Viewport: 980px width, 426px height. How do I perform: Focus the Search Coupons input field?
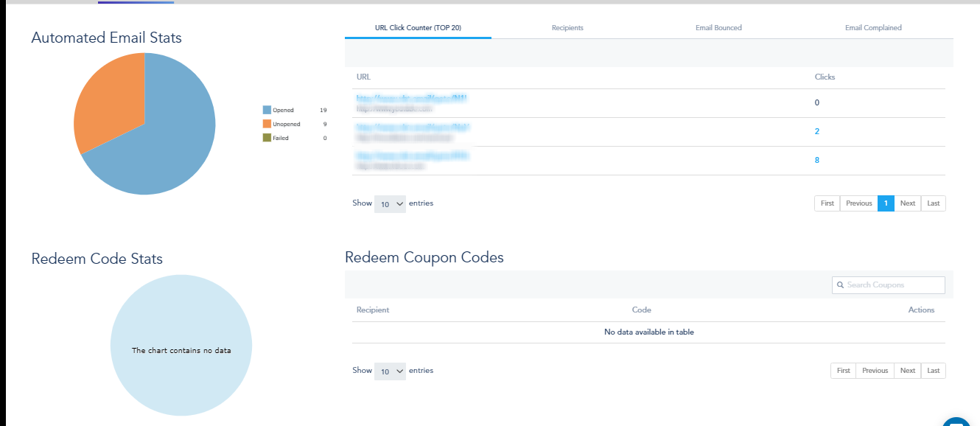point(888,285)
